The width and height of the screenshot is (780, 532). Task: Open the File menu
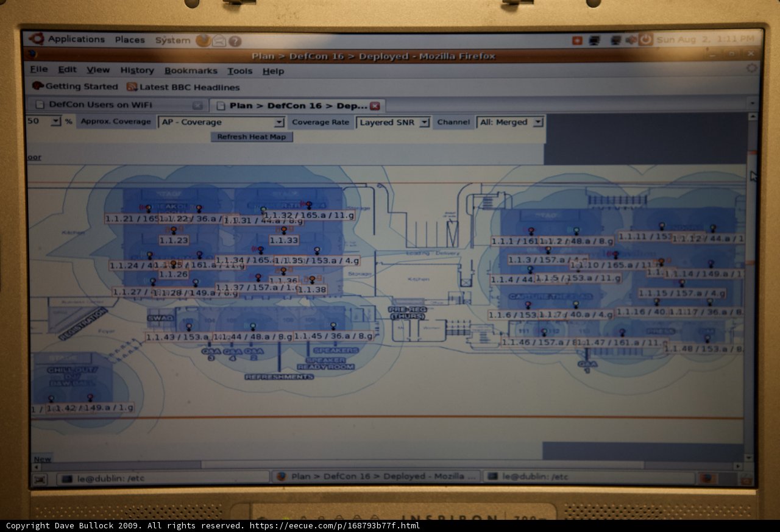(x=38, y=69)
